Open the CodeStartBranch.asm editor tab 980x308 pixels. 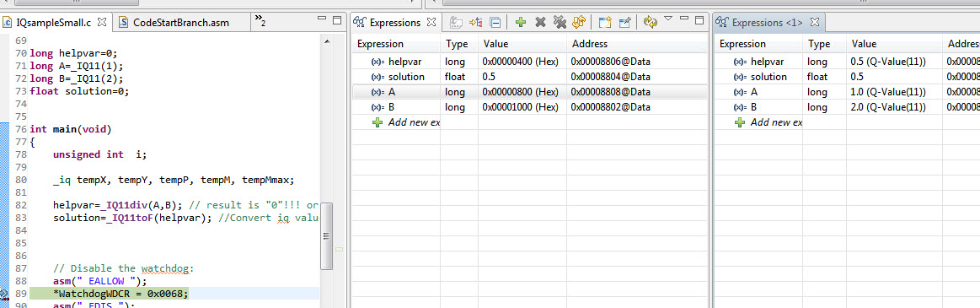(180, 23)
